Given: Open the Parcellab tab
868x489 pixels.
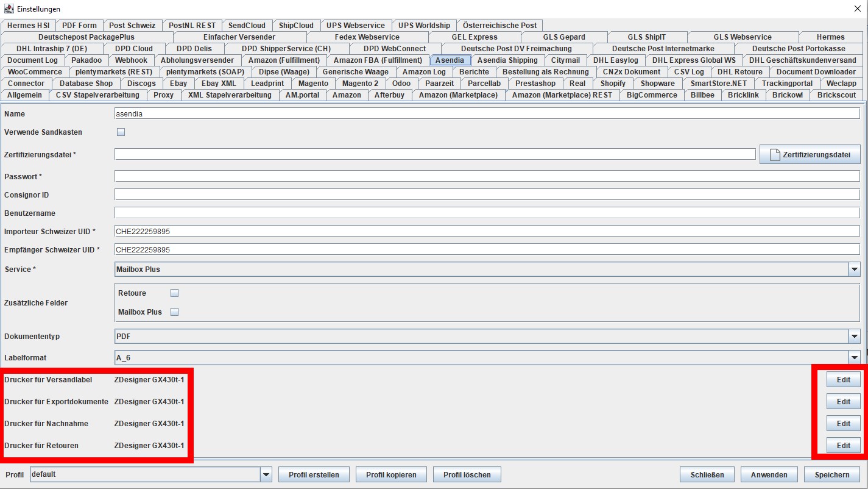Looking at the screenshot, I should tap(484, 84).
